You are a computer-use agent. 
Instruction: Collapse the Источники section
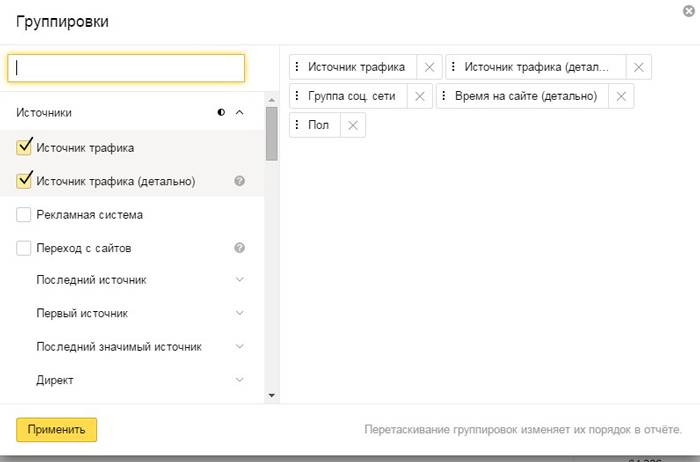[x=239, y=113]
